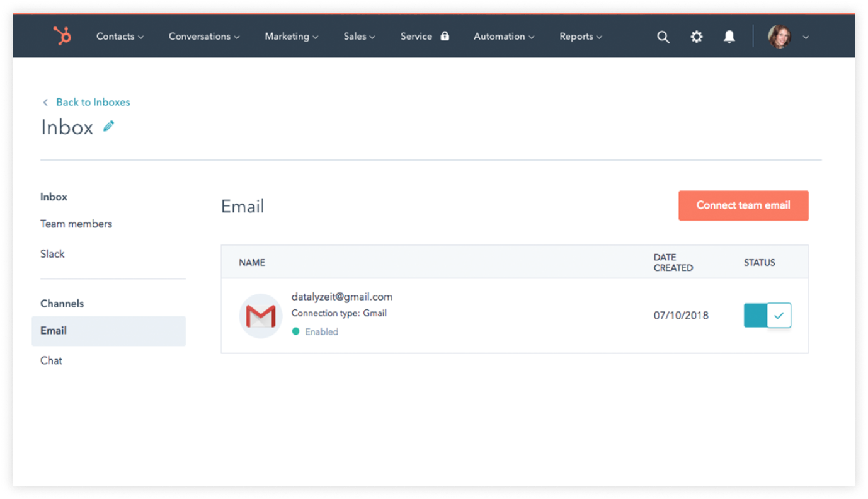Screen dimensions: 868x499
Task: Toggle the datalyzeit@gmail.com status switch
Action: pyautogui.click(x=767, y=316)
